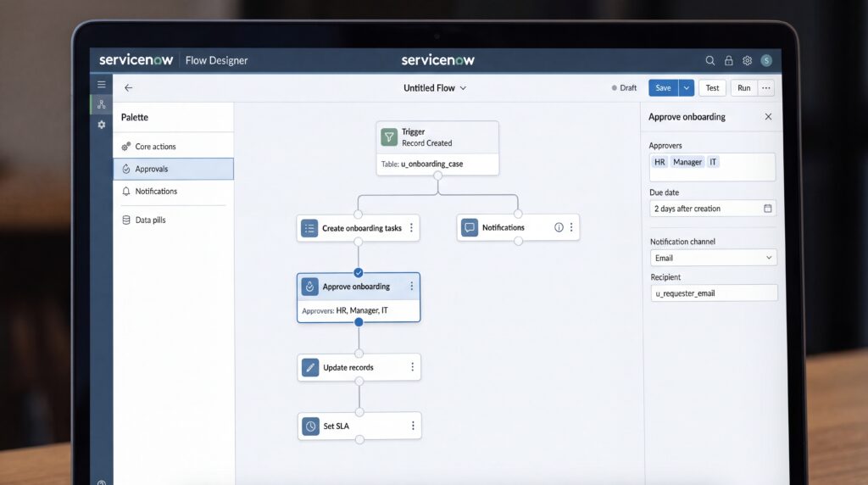Select Approvals in Palette
This screenshot has width=868, height=485.
tap(173, 169)
